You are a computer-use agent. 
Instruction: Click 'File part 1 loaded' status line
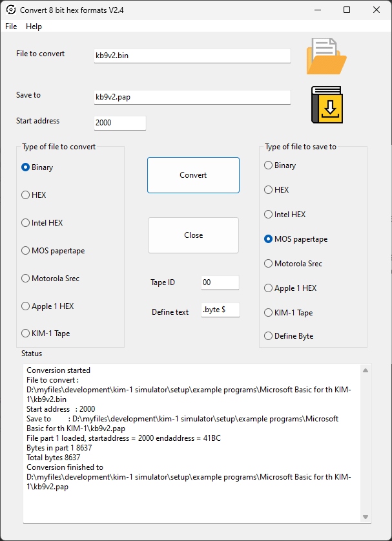click(124, 438)
